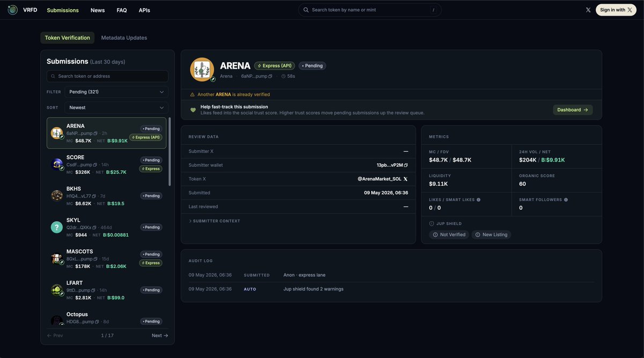Click the Not Verified shield chip
This screenshot has width=644, height=358.
[x=449, y=235]
